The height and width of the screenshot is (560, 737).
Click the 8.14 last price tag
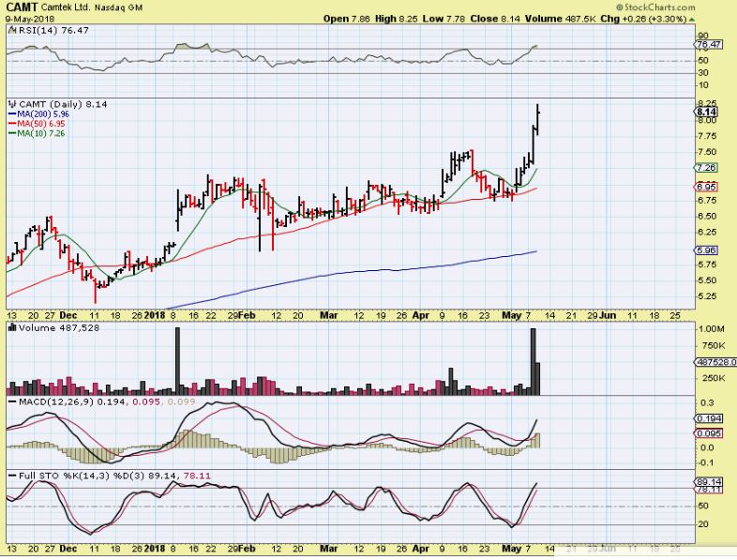tap(706, 112)
